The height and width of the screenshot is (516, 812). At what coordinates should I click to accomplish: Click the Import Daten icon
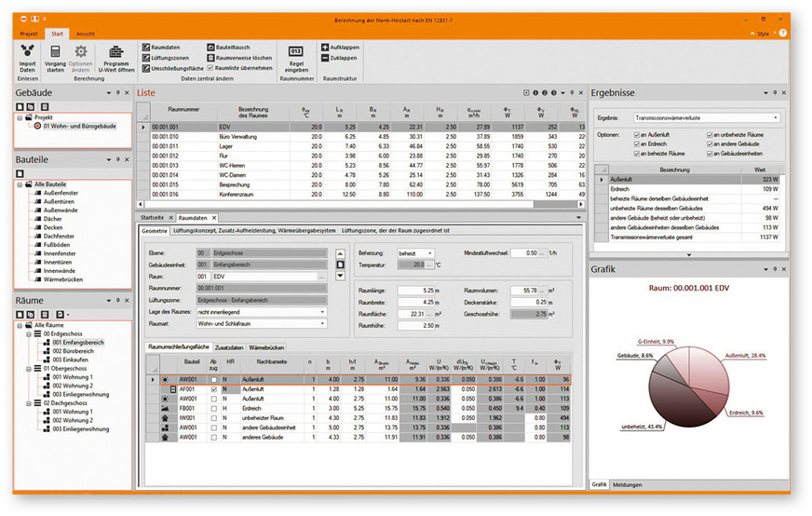click(28, 50)
